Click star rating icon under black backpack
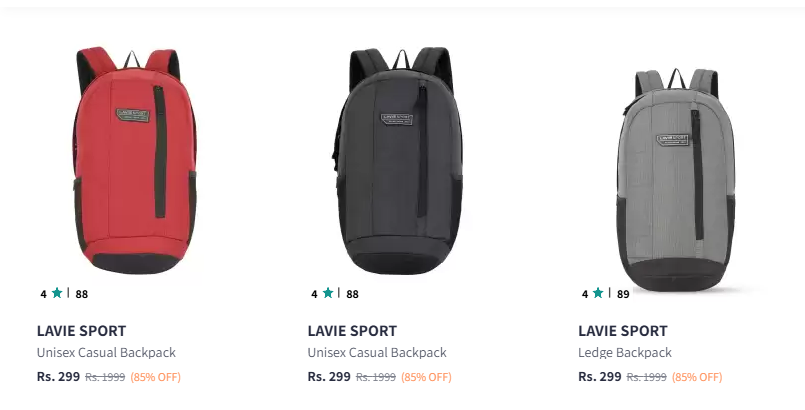The width and height of the screenshot is (805, 410). (328, 293)
